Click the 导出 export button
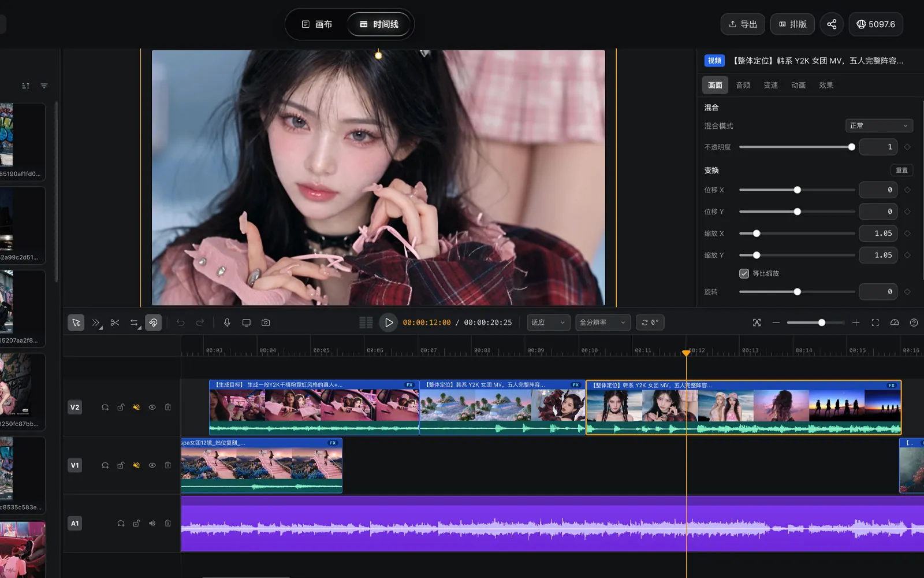 tap(743, 24)
